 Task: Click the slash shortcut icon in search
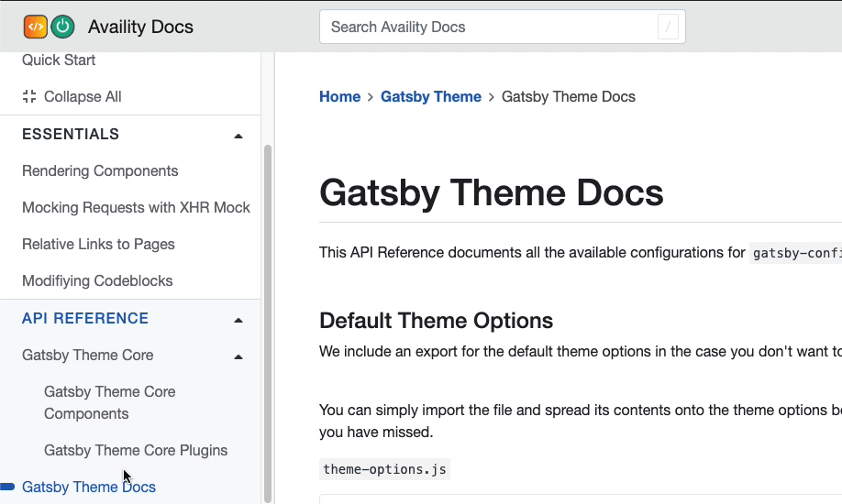click(669, 27)
